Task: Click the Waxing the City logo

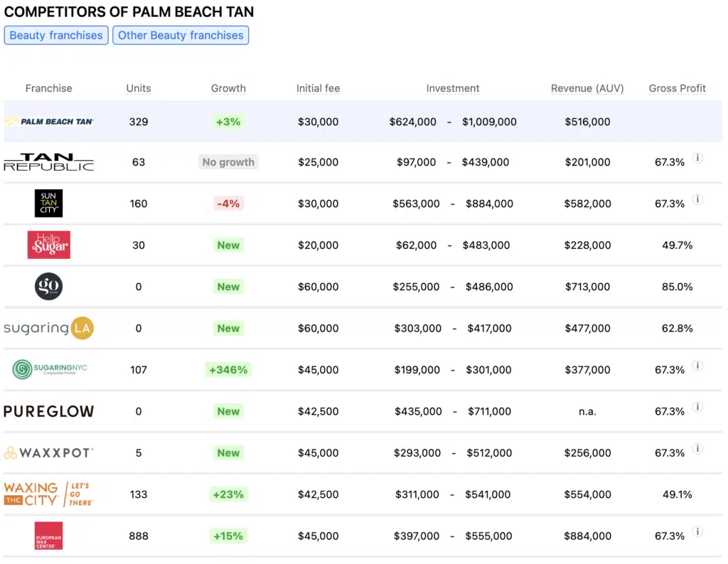Action: tap(49, 494)
